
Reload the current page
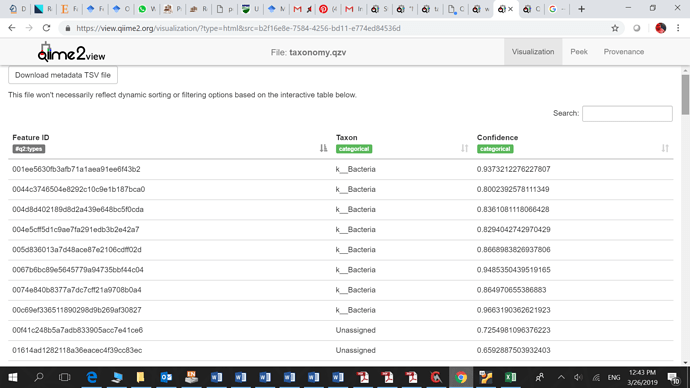pos(46,28)
